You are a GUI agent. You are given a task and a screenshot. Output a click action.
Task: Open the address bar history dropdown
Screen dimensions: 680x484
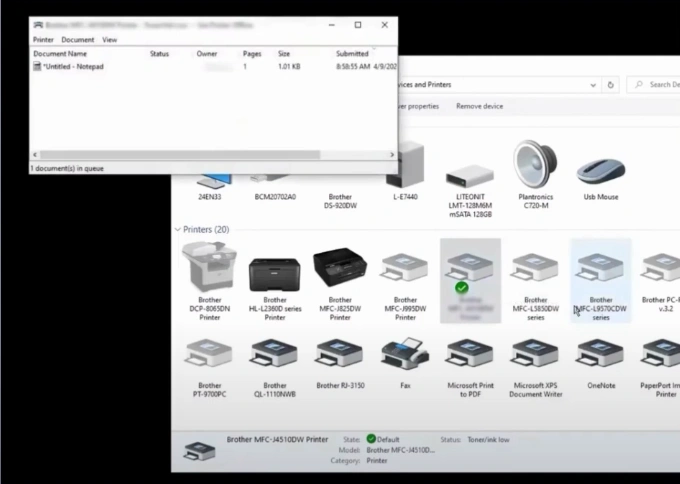pos(592,85)
